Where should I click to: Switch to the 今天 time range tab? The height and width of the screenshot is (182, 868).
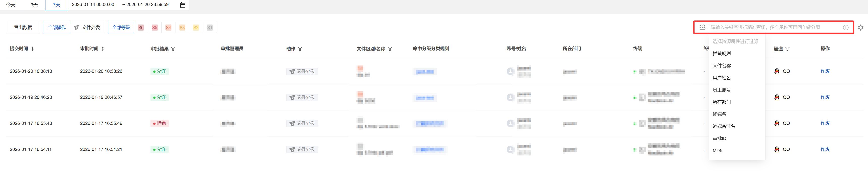coord(11,5)
